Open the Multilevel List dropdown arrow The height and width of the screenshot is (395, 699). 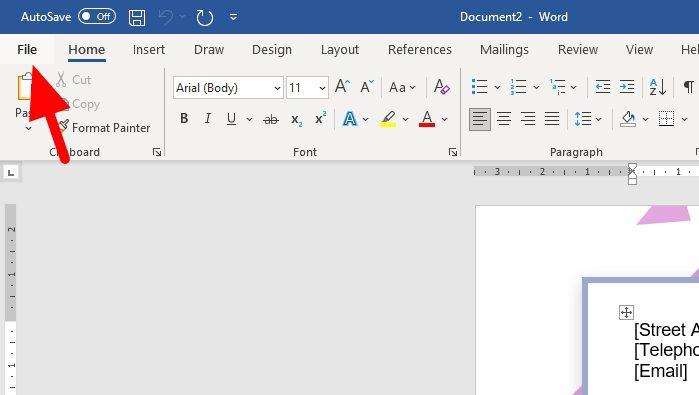(x=574, y=87)
